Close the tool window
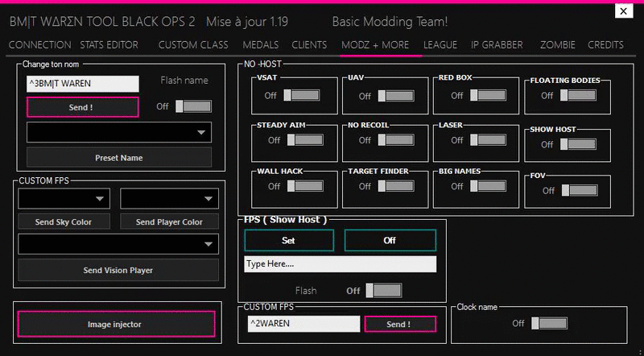The image size is (644, 356). [623, 11]
